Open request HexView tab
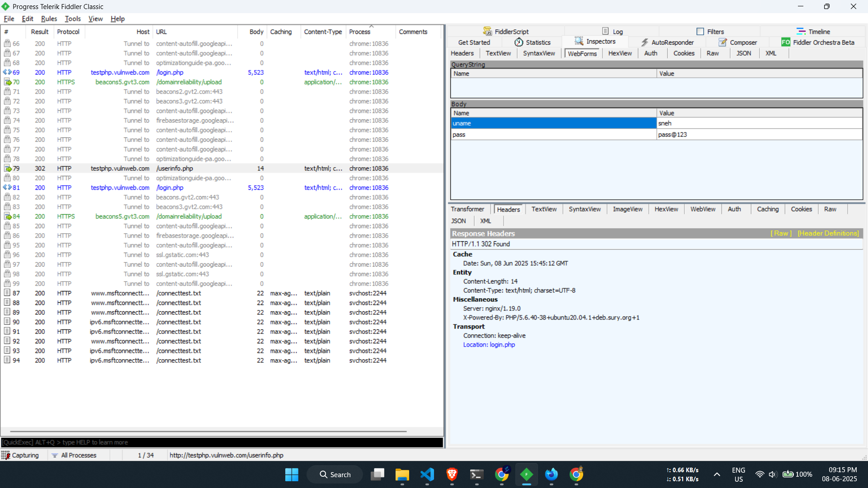Image resolution: width=868 pixels, height=488 pixels. click(x=620, y=53)
